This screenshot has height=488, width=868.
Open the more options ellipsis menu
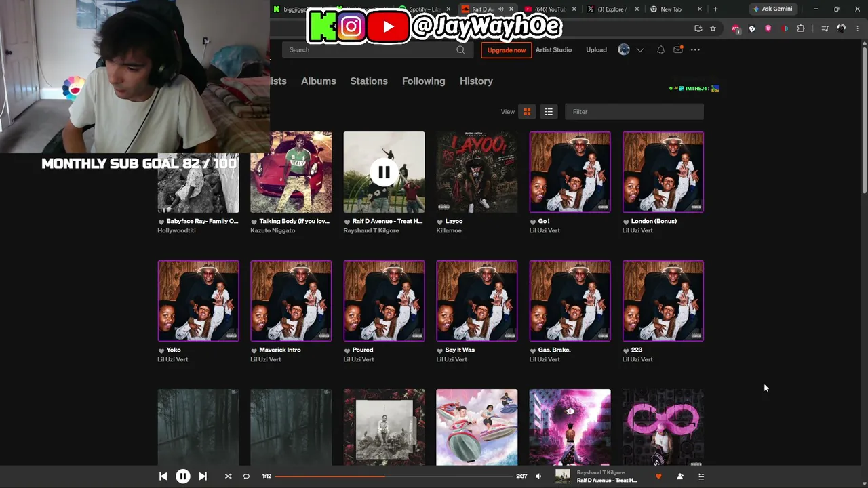coord(695,49)
